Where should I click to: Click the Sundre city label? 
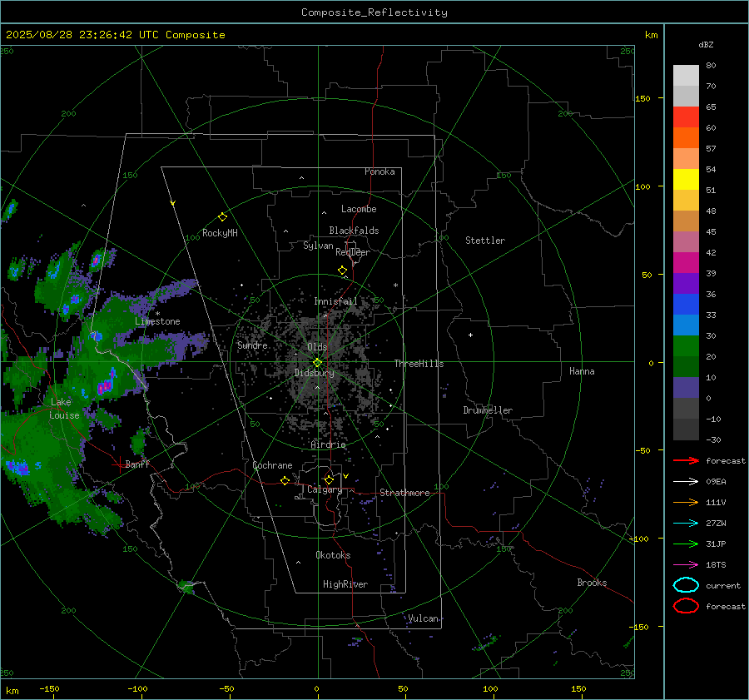click(252, 345)
